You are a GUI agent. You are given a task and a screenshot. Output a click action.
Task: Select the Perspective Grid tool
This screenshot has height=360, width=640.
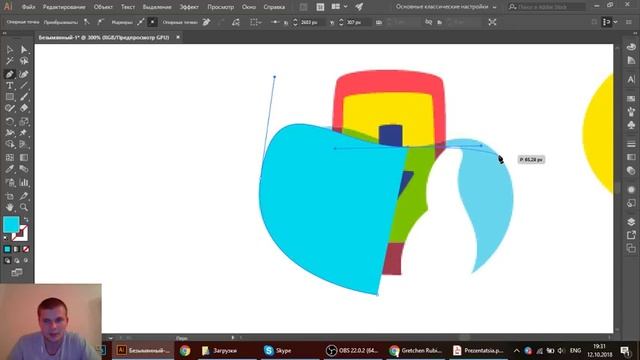(24, 144)
